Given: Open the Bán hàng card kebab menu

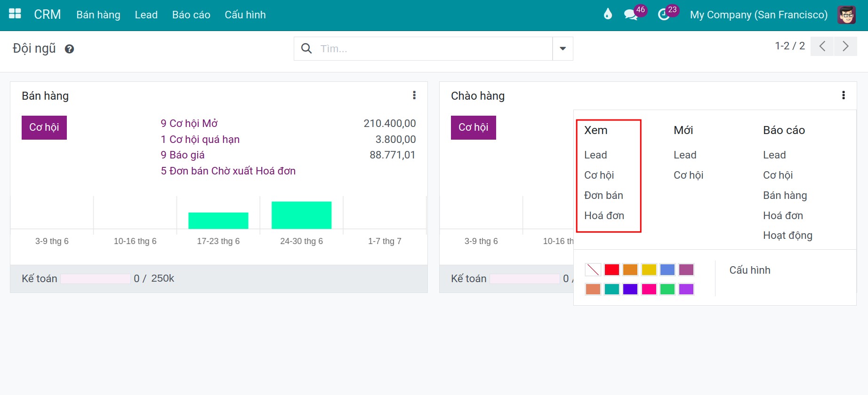Looking at the screenshot, I should [x=414, y=95].
